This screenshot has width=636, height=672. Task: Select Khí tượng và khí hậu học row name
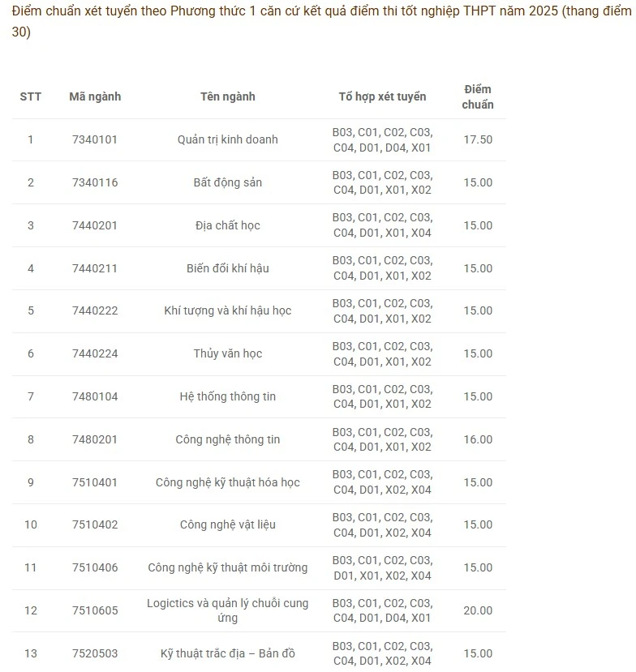tap(228, 310)
